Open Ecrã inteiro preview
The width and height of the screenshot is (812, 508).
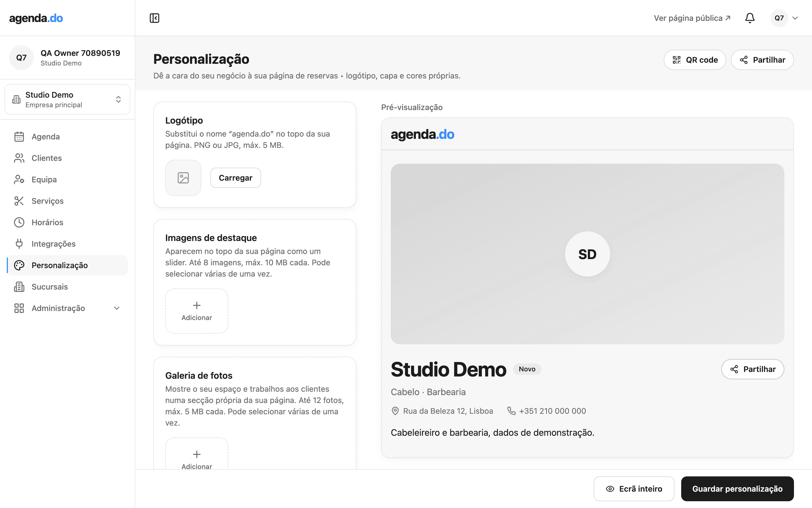tap(634, 489)
